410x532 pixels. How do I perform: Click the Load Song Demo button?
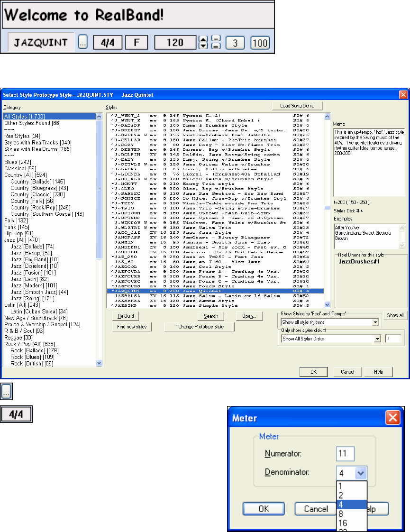pos(297,106)
